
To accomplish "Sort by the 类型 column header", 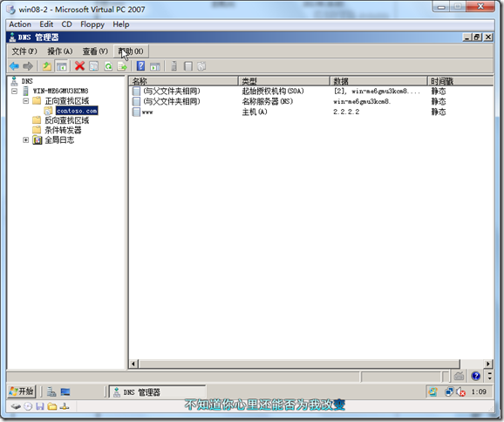I will click(x=284, y=81).
